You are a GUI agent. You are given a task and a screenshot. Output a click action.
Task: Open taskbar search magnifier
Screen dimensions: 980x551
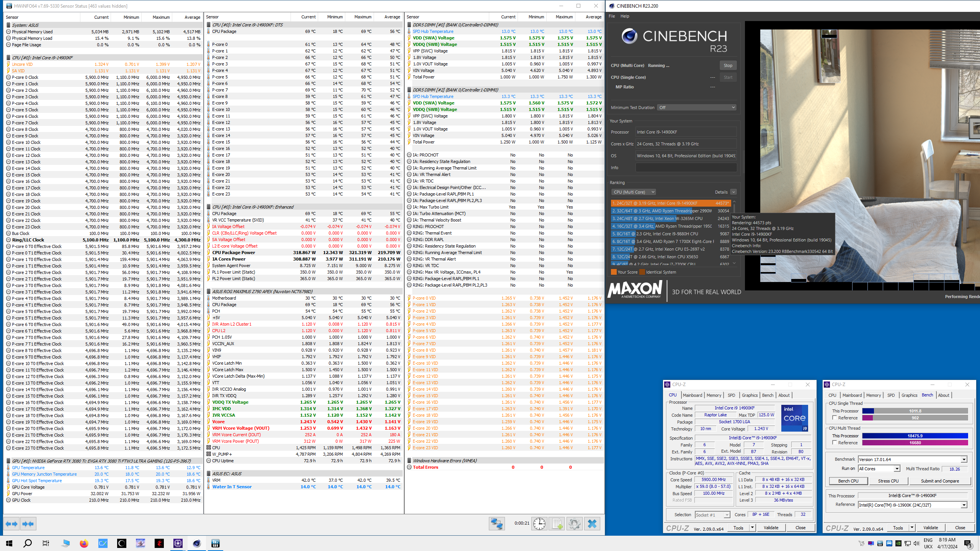click(28, 543)
